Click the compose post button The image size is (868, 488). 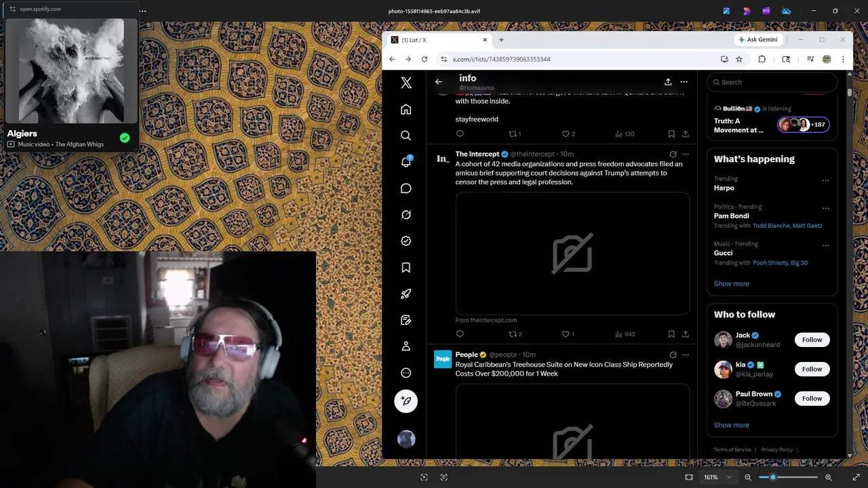pos(406,401)
